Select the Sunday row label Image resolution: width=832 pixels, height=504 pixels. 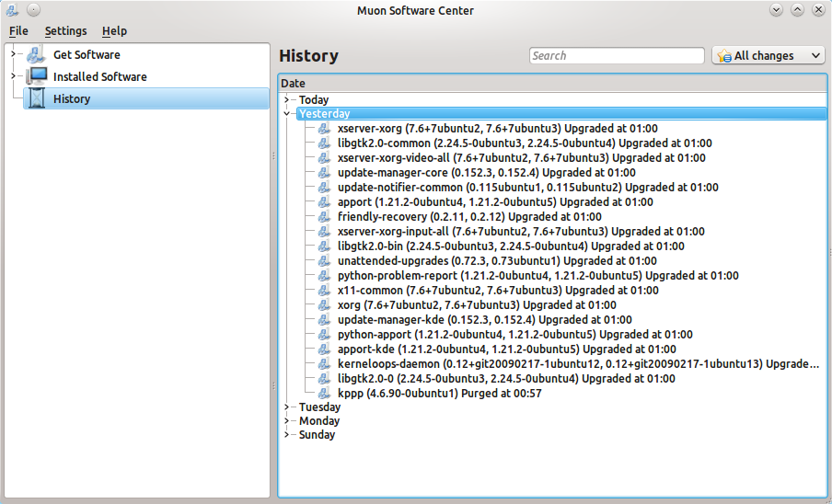pyautogui.click(x=317, y=435)
